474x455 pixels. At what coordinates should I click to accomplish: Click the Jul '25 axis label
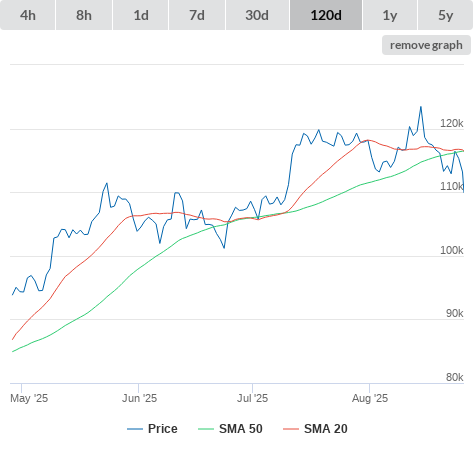click(252, 398)
